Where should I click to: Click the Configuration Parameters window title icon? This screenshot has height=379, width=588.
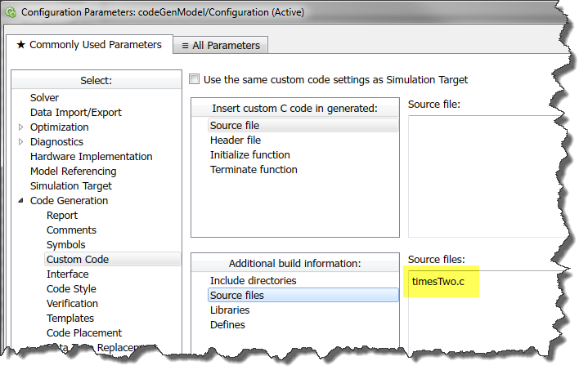pyautogui.click(x=11, y=11)
